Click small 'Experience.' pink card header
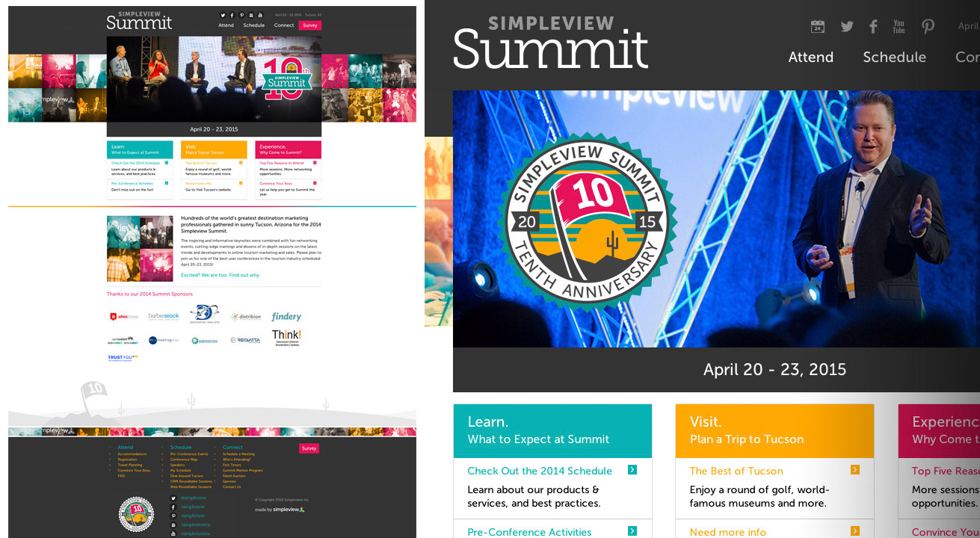This screenshot has width=980, height=538. [x=288, y=149]
